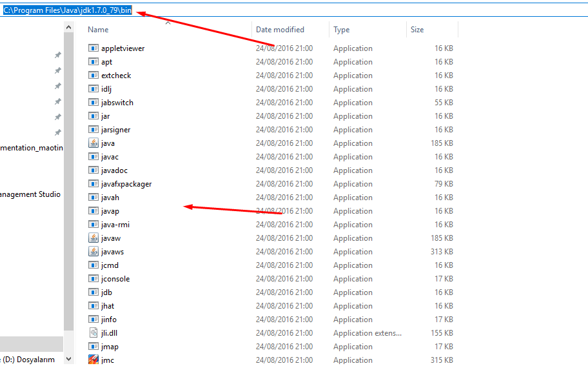Click the navigation pane scroll-up arrow
This screenshot has height=368, width=588.
68,27
